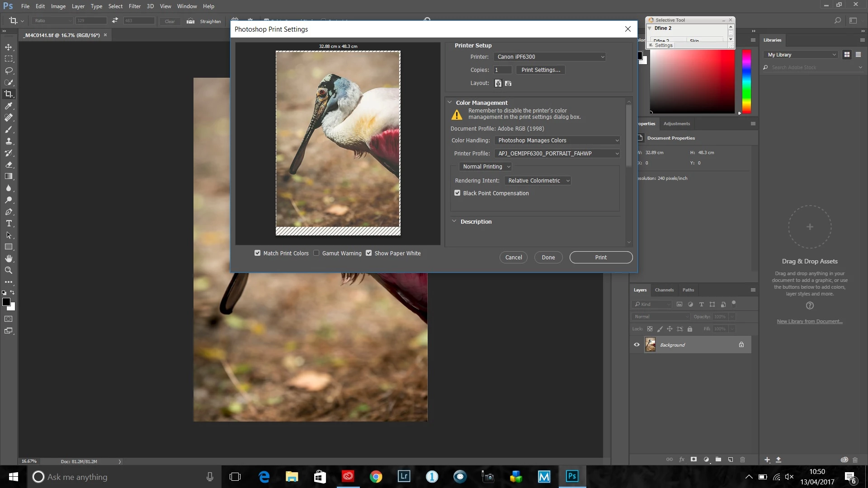Enable Gamut Warning checkbox
This screenshot has height=488, width=868.
click(x=316, y=253)
